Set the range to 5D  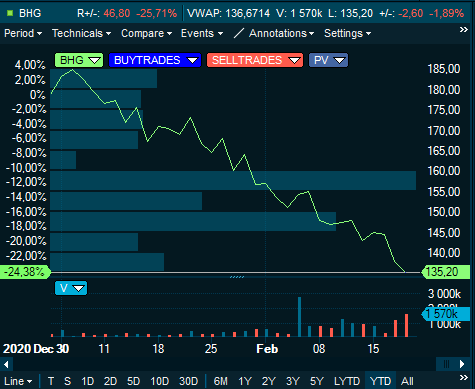click(x=133, y=381)
